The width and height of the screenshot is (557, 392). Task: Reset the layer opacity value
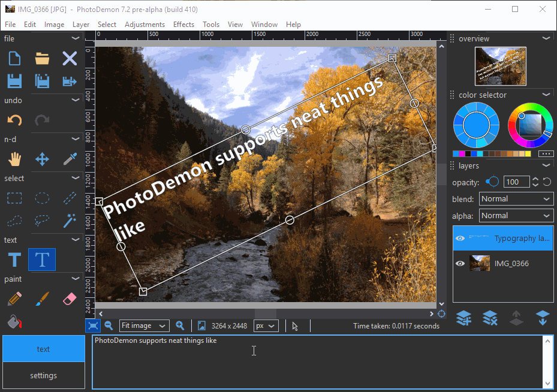pyautogui.click(x=547, y=182)
